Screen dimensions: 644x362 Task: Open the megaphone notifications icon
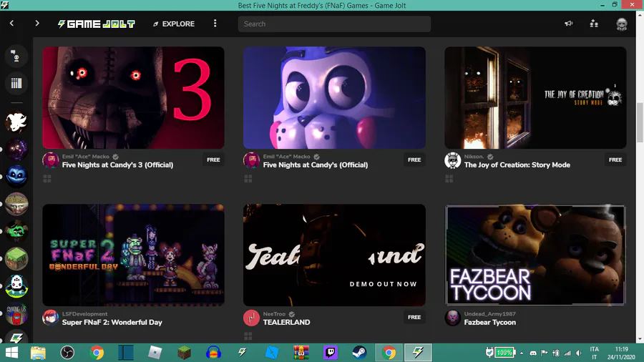click(568, 24)
